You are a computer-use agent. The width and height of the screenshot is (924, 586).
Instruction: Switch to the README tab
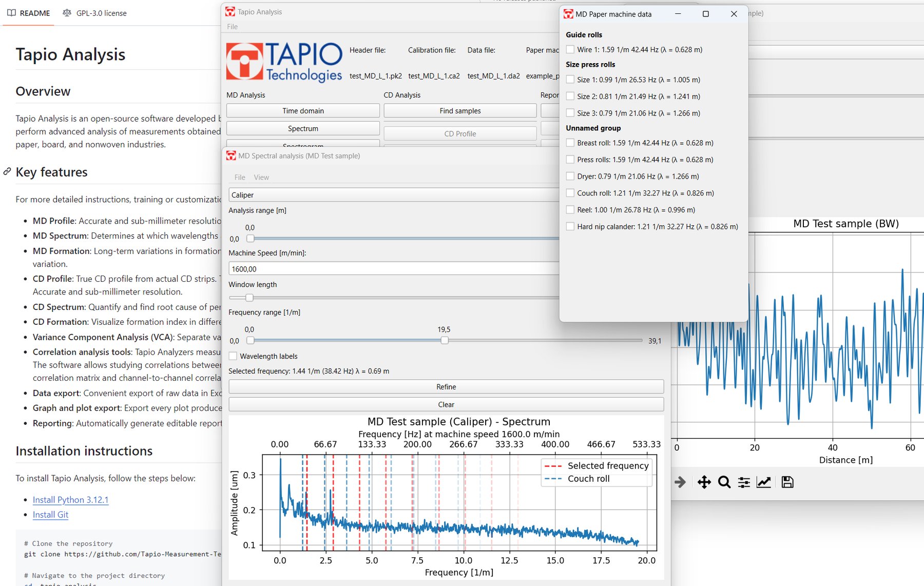pos(29,13)
